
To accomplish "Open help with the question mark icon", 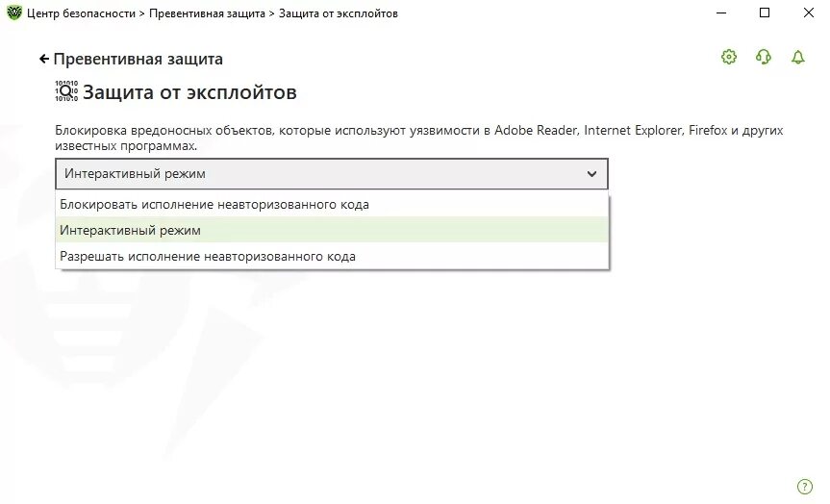I will pyautogui.click(x=805, y=486).
